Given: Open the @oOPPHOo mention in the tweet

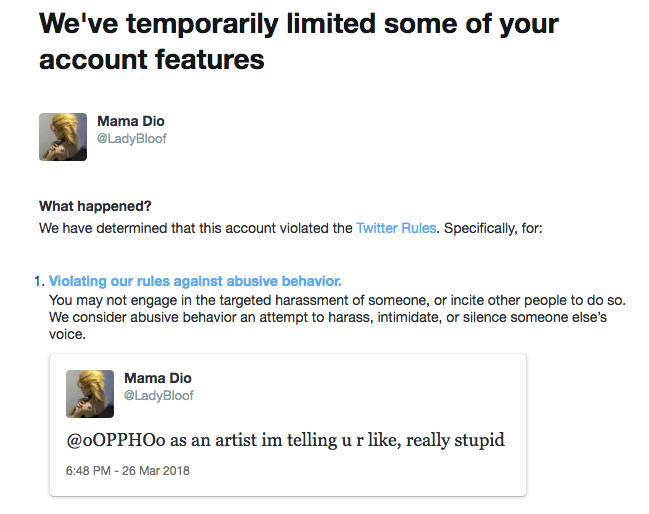Looking at the screenshot, I should pyautogui.click(x=109, y=438).
